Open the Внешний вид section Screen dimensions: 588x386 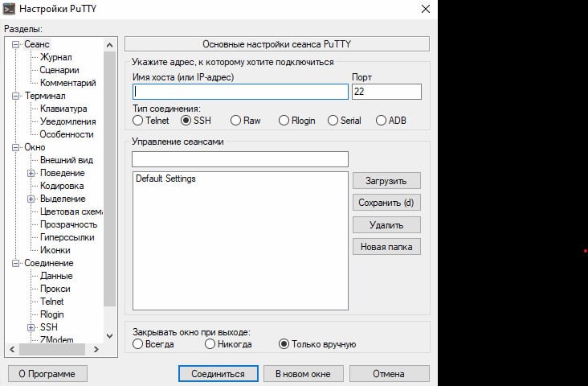67,160
